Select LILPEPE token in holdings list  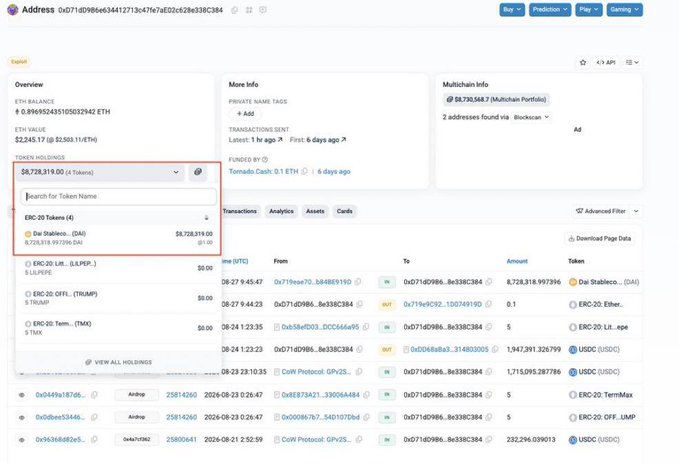pos(118,268)
